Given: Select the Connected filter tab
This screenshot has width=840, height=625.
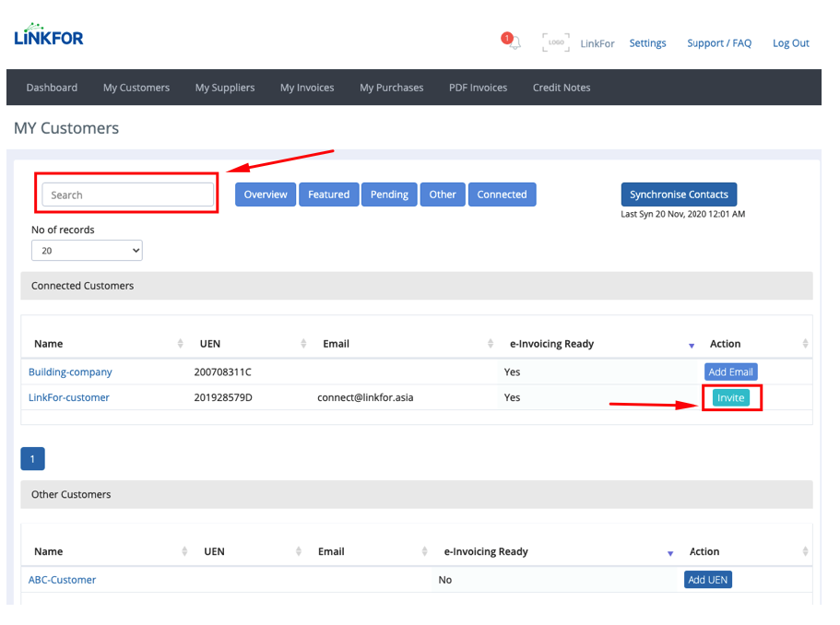Looking at the screenshot, I should click(502, 195).
